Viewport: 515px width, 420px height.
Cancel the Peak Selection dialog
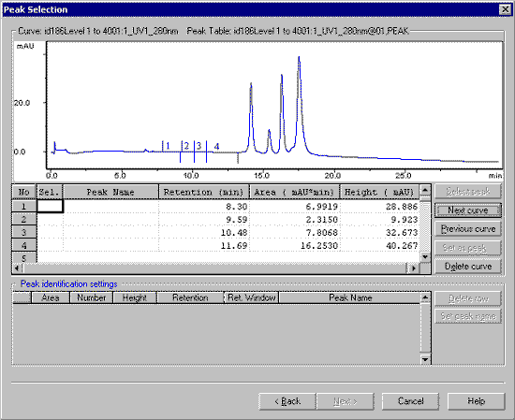click(410, 401)
